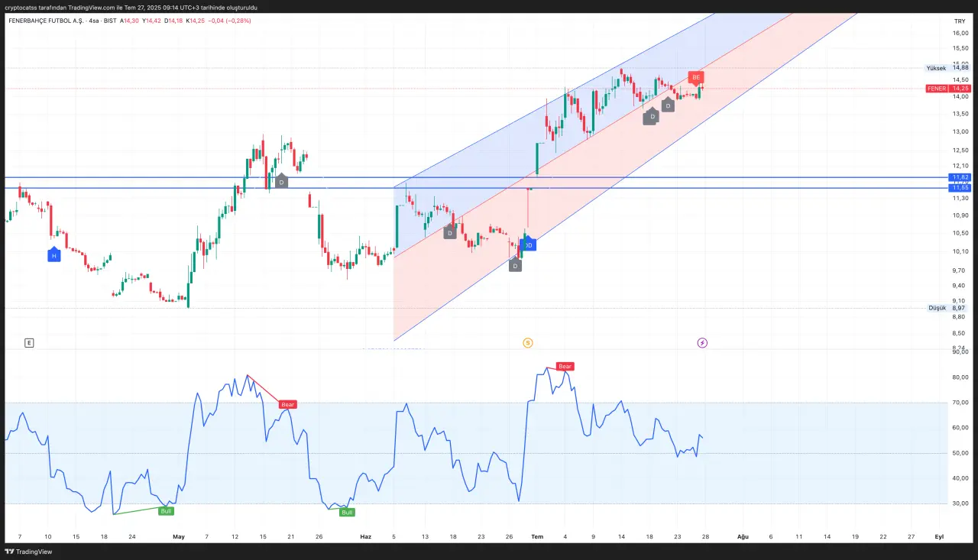Select the red Bear label near 70 RSI
The width and height of the screenshot is (978, 560).
pos(287,404)
